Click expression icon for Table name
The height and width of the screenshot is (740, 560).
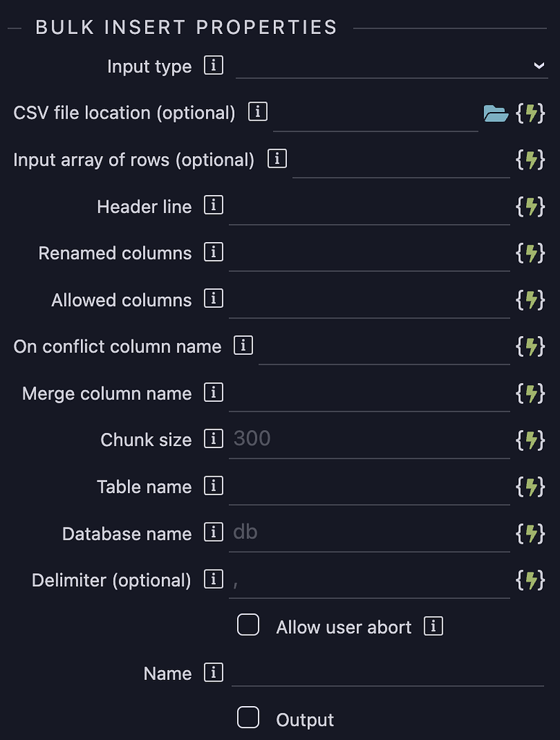coord(530,487)
